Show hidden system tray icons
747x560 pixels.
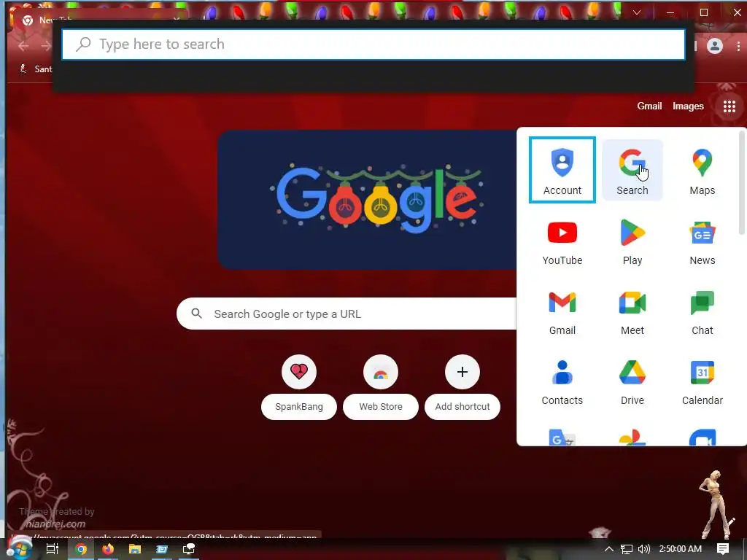tap(609, 549)
